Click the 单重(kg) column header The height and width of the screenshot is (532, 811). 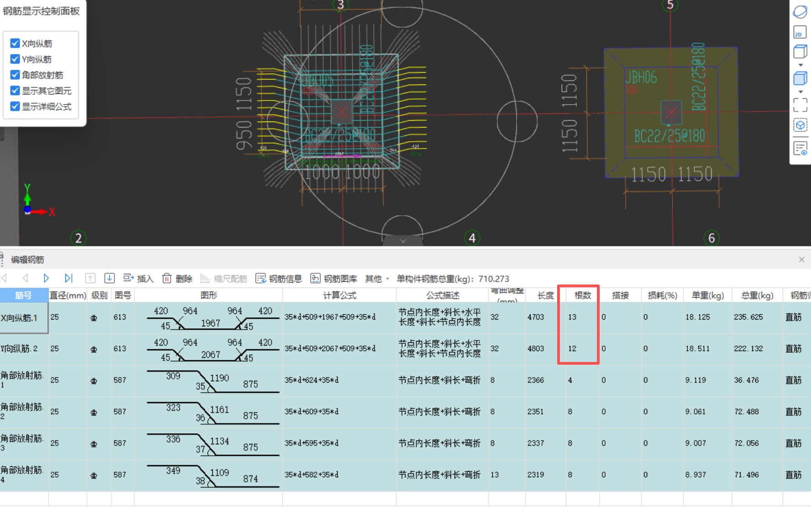708,295
